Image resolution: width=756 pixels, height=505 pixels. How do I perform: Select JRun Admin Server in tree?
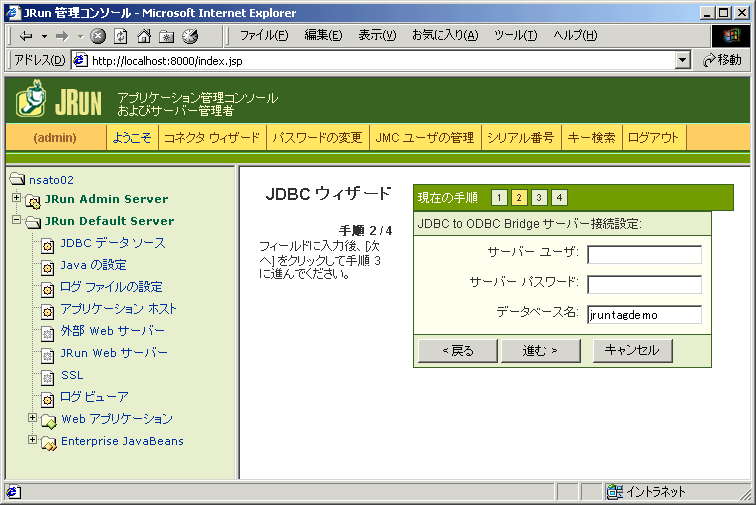[x=107, y=199]
